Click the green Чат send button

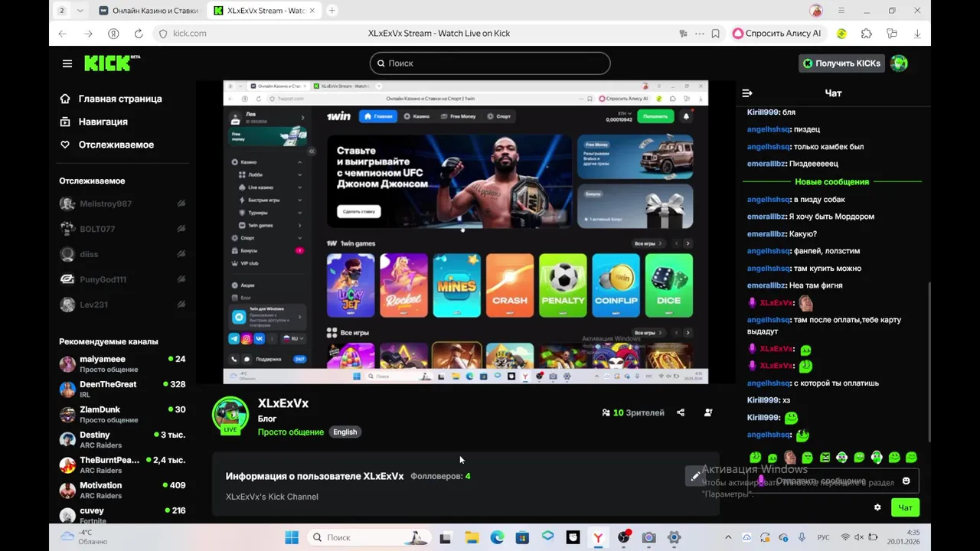[x=905, y=507]
